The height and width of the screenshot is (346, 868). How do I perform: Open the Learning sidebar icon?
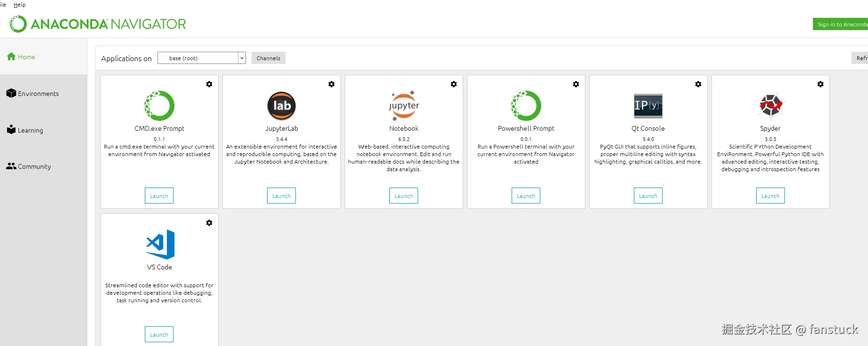pyautogui.click(x=11, y=129)
